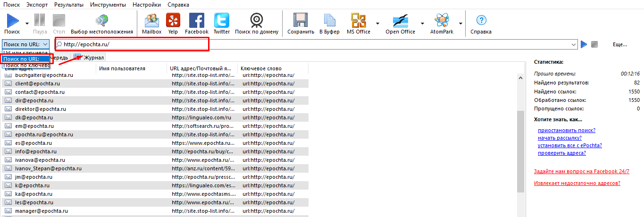Click envelope icon beside es@epochta.ru

pyautogui.click(x=8, y=143)
